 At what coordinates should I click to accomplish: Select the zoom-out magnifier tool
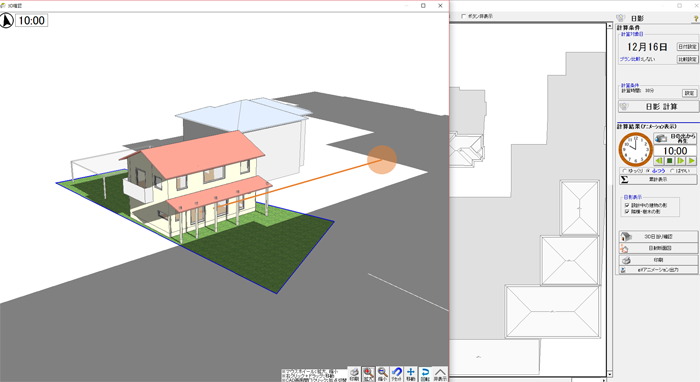click(x=383, y=374)
